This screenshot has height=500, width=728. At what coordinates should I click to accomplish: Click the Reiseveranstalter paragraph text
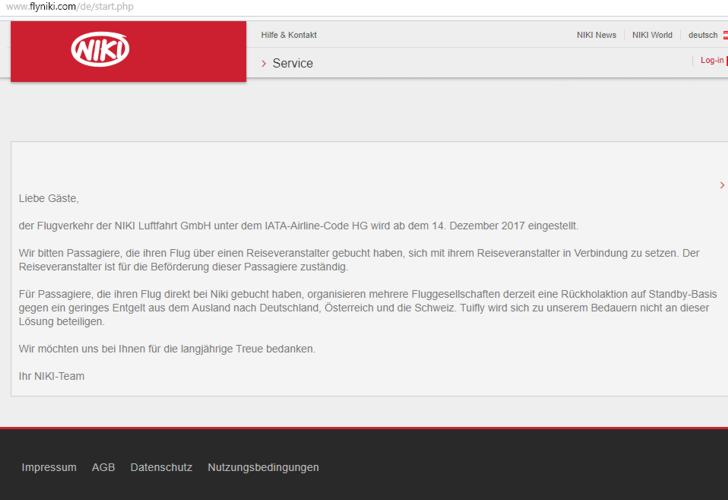click(359, 260)
